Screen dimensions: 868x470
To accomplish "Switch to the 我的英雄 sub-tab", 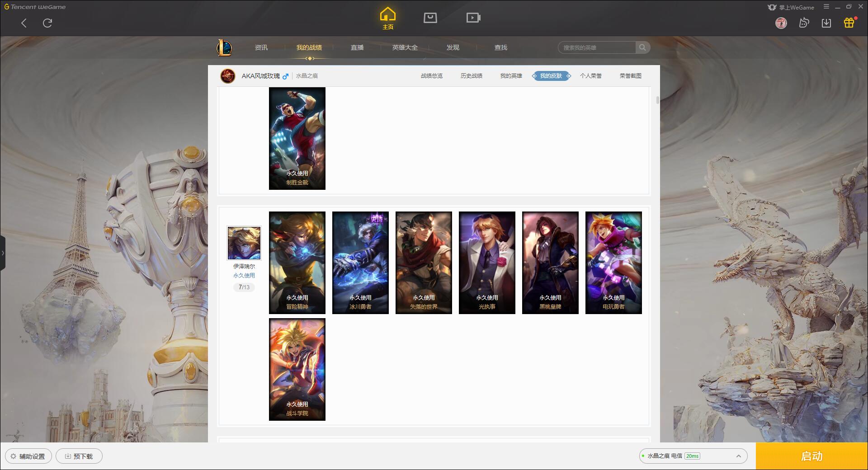I will tap(511, 76).
